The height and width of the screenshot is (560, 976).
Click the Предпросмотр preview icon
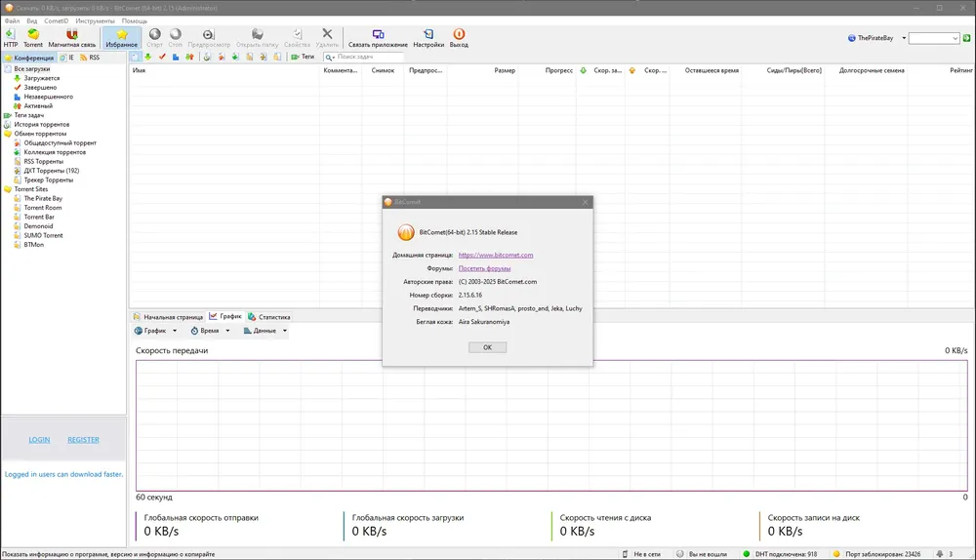[209, 37]
